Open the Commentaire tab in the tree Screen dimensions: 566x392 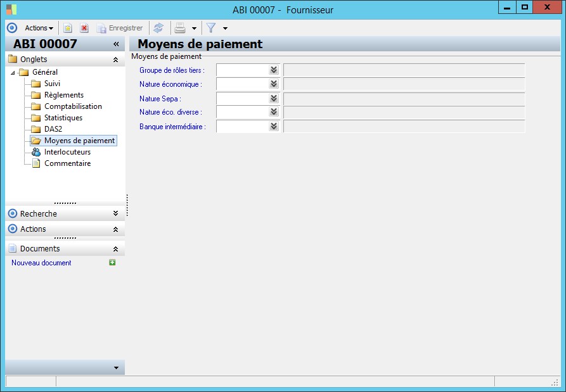coord(67,163)
